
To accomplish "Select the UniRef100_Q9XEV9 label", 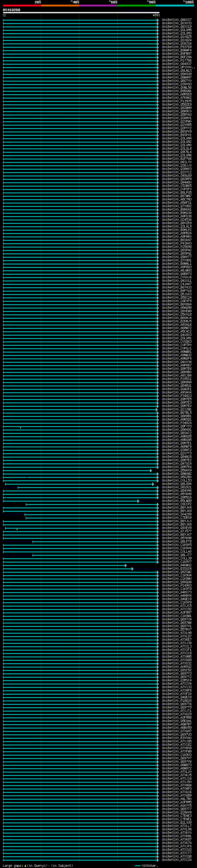I will [x=177, y=528].
